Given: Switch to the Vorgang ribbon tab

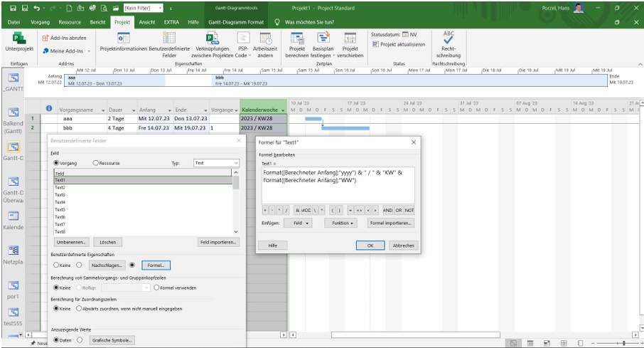Looking at the screenshot, I should click(x=40, y=22).
